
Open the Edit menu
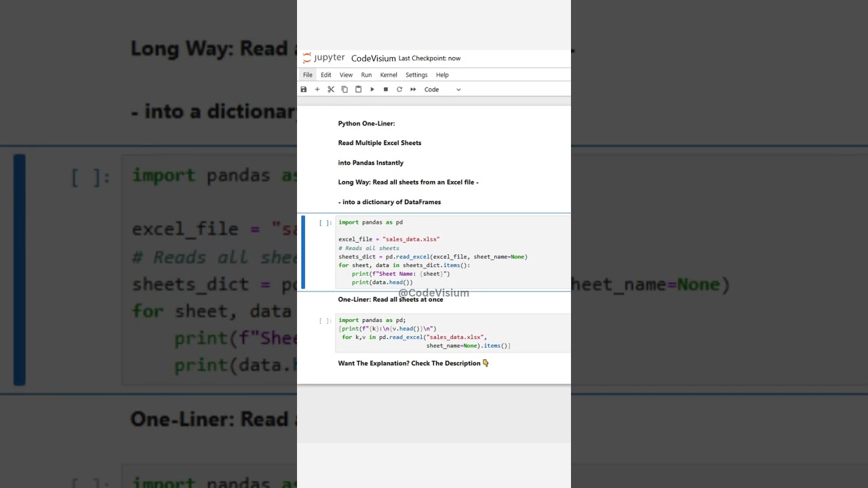pyautogui.click(x=326, y=75)
